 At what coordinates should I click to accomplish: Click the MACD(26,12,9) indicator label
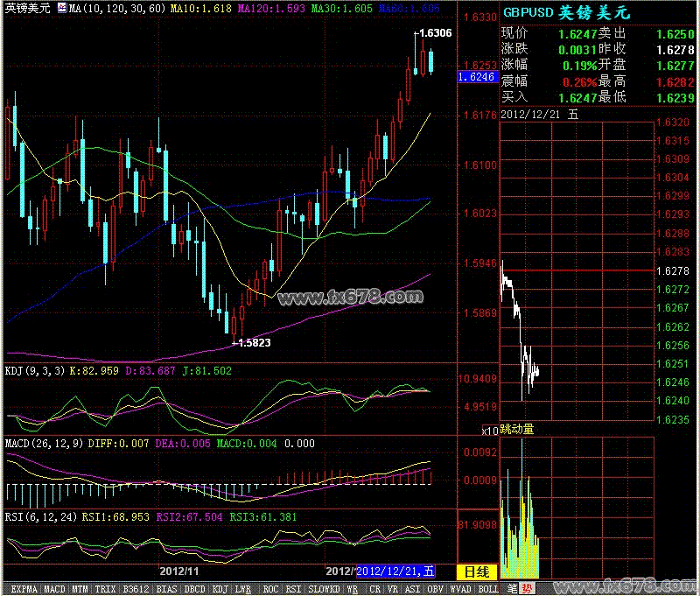tap(44, 444)
